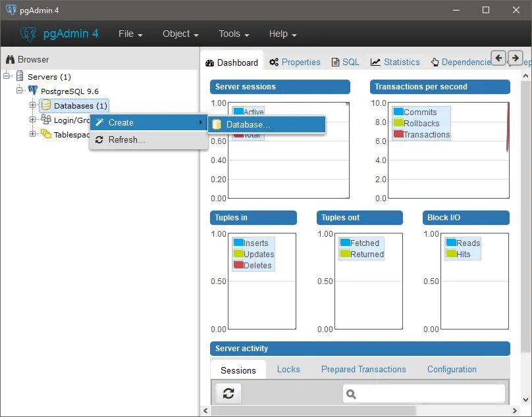Viewport: 532px width, 417px height.
Task: Click the horizontal scrollbar right arrow
Action: pos(514,410)
